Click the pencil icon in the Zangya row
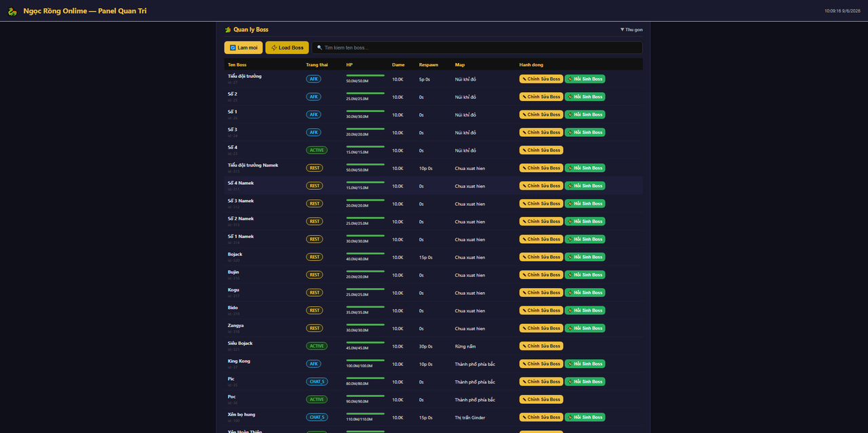Screen dimensions: 868x433 point(525,328)
